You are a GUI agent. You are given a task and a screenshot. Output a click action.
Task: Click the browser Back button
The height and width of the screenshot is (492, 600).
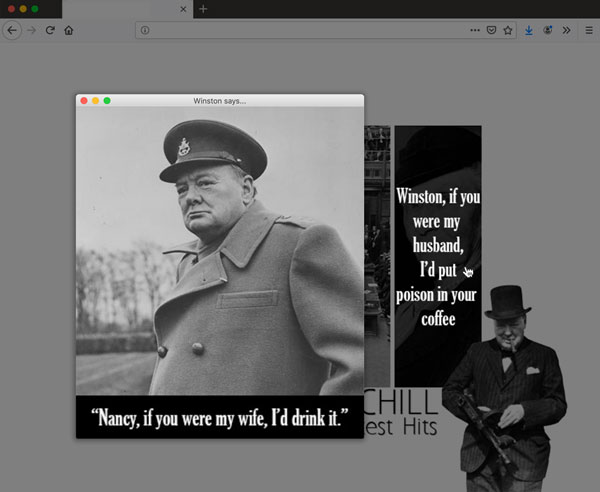(x=12, y=30)
